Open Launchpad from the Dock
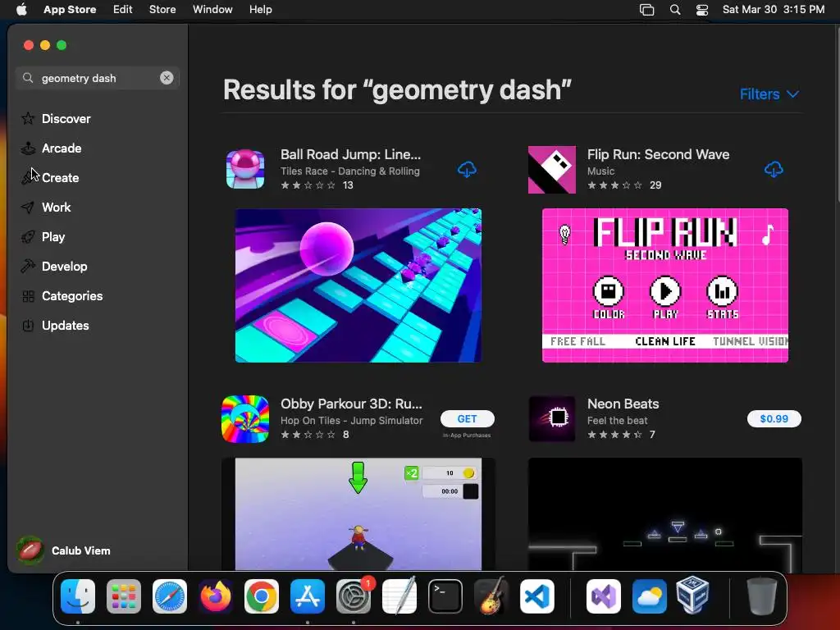 point(124,596)
